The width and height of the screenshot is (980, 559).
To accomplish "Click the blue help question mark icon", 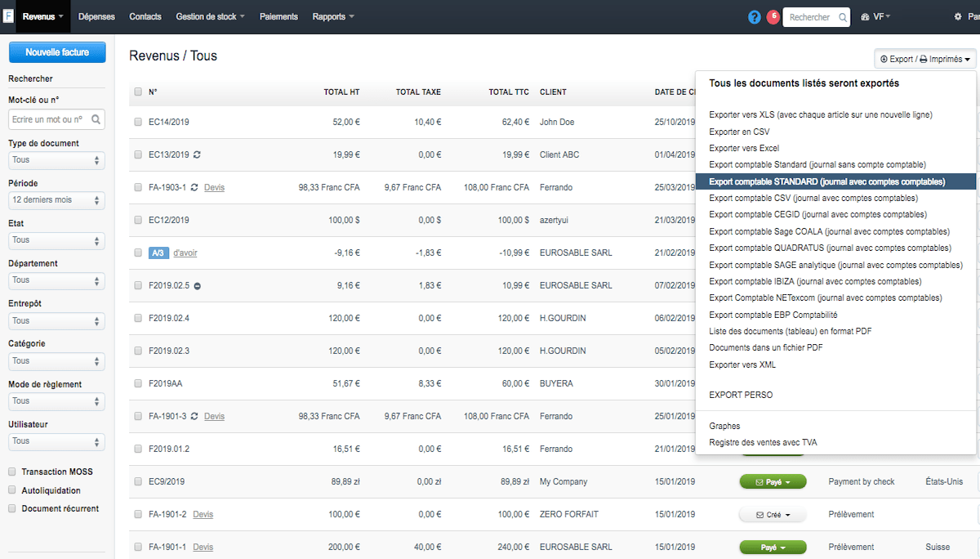I will 755,17.
